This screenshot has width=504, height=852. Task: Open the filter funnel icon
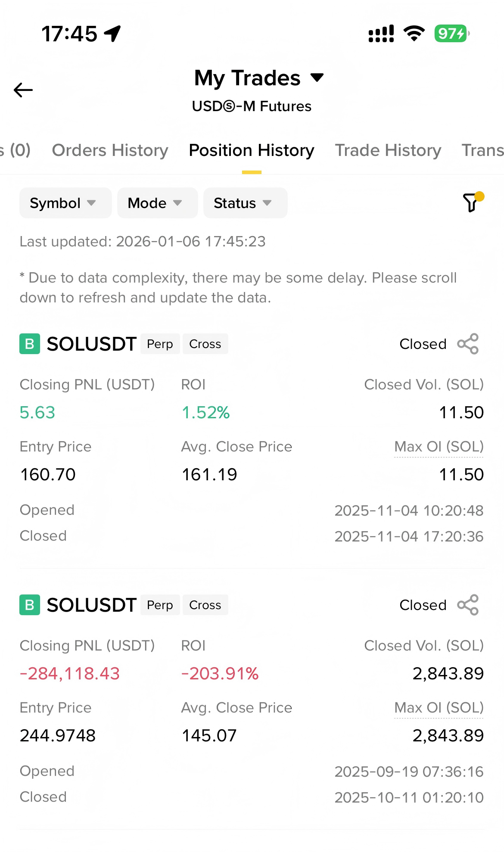pyautogui.click(x=472, y=202)
